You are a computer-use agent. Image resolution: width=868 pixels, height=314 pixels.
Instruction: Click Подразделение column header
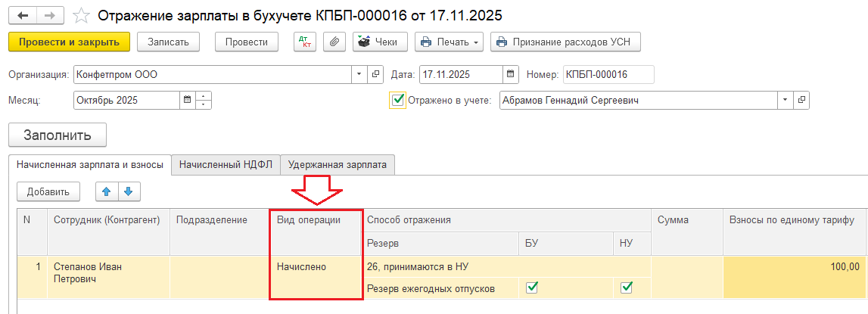219,232
